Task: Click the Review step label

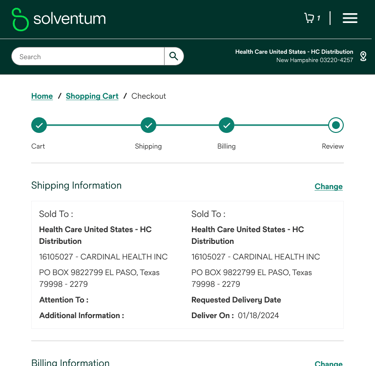Action: (x=333, y=146)
